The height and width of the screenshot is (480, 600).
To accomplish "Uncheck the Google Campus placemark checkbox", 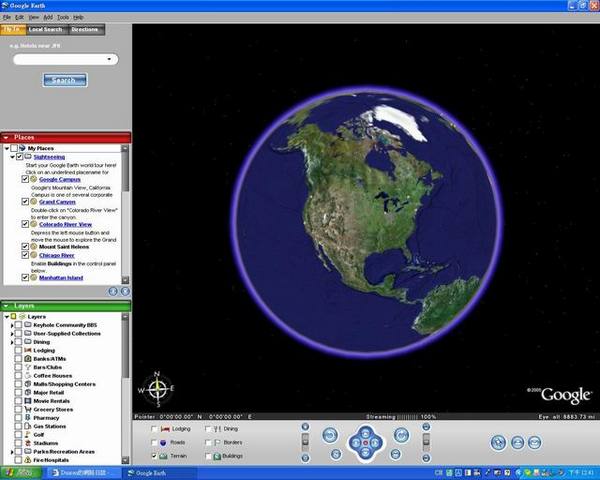I will pyautogui.click(x=25, y=179).
